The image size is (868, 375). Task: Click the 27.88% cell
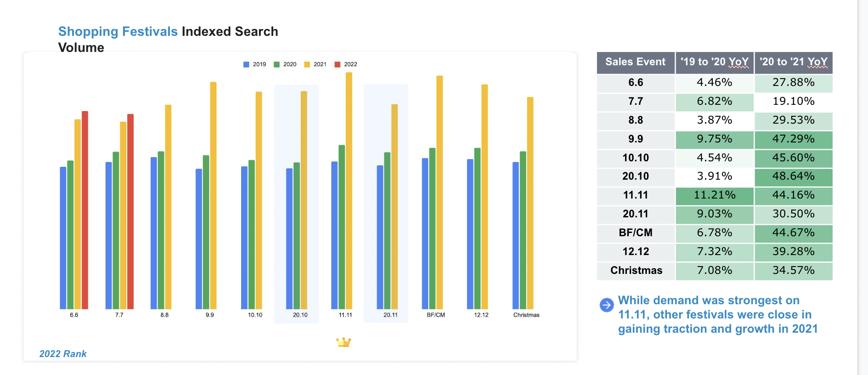point(794,83)
